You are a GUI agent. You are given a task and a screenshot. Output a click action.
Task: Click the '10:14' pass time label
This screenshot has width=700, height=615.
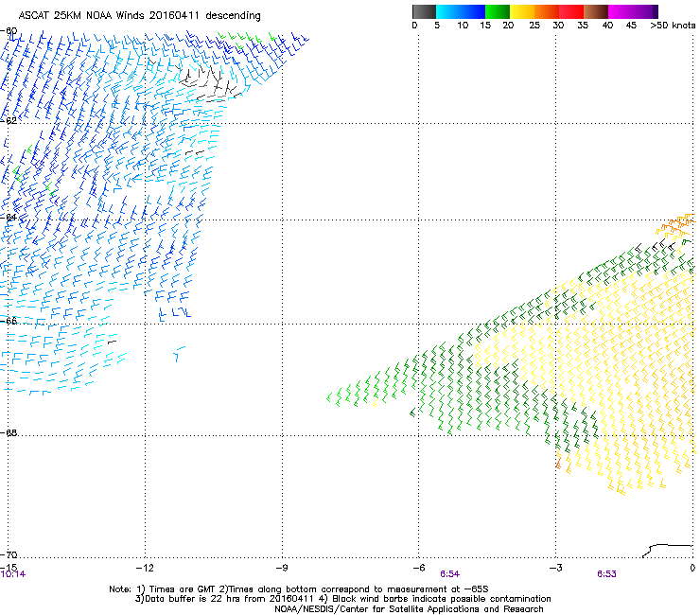point(13,574)
